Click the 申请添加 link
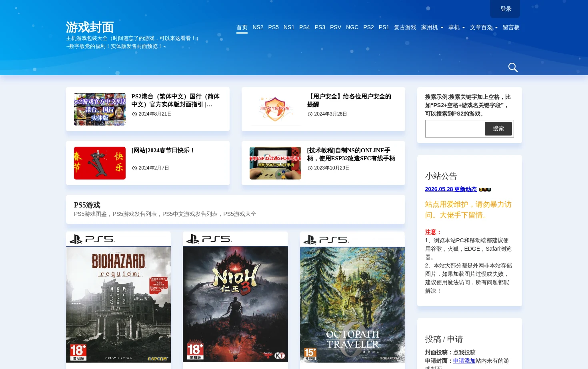The image size is (588, 369). pos(464,361)
